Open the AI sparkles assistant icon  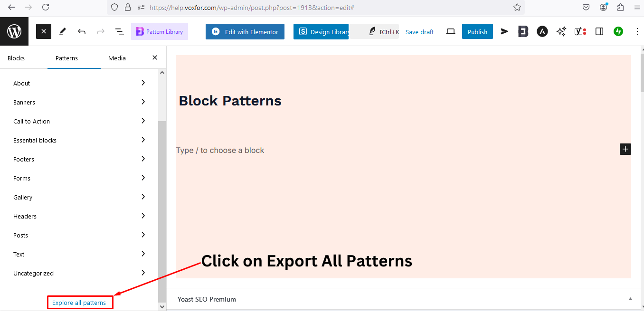[561, 31]
